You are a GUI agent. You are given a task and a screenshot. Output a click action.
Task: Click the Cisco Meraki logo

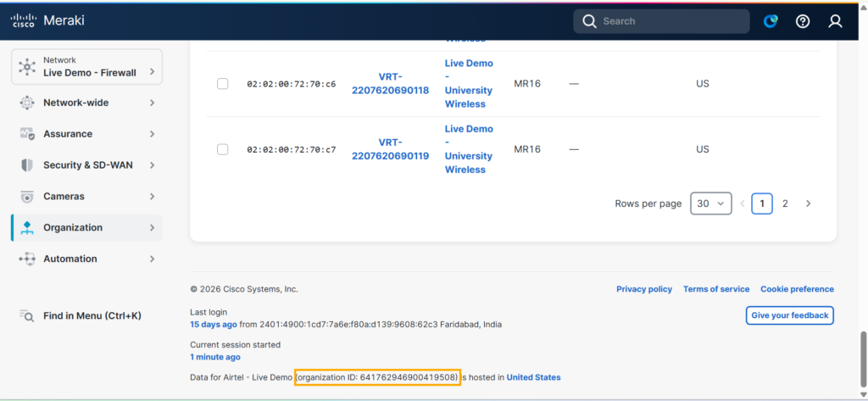[x=47, y=21]
